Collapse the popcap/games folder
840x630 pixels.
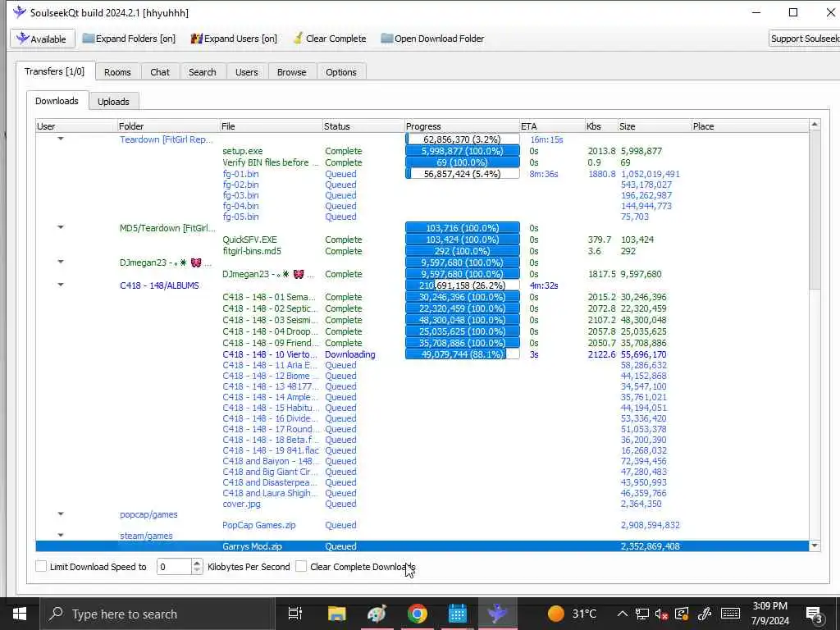(61, 514)
